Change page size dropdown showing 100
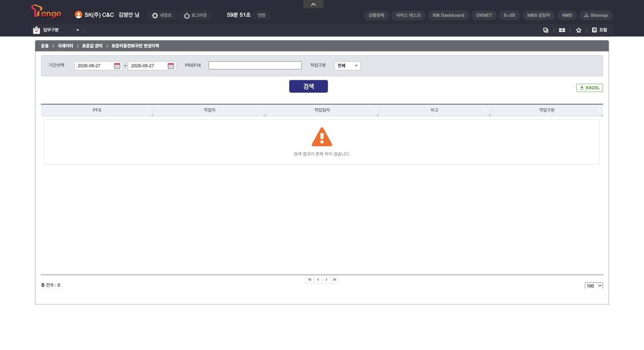 (594, 286)
